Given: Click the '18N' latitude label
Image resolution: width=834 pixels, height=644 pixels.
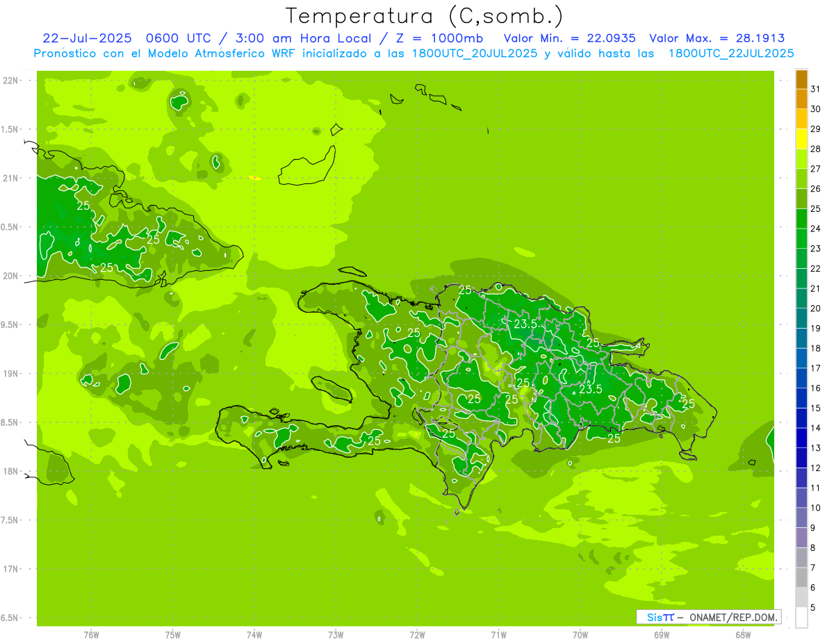Looking at the screenshot, I should [11, 472].
